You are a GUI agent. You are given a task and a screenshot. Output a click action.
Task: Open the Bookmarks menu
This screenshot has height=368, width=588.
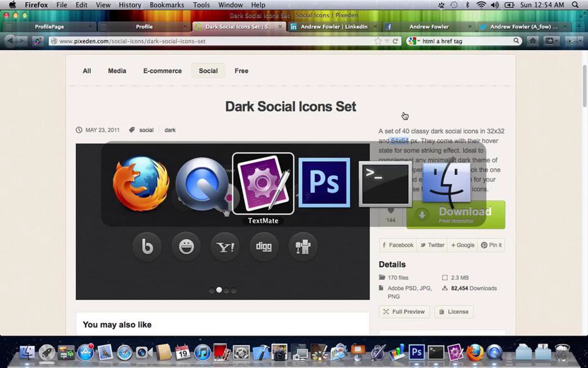point(167,5)
